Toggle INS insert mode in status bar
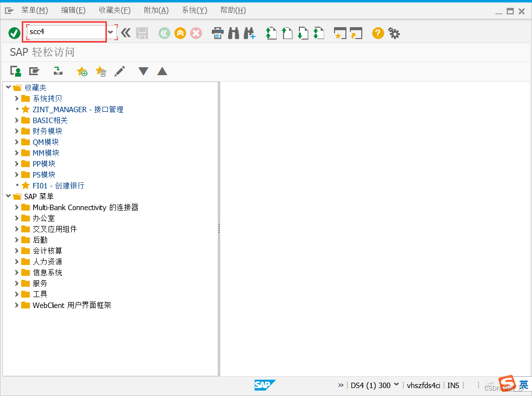Image resolution: width=532 pixels, height=396 pixels. click(x=453, y=386)
